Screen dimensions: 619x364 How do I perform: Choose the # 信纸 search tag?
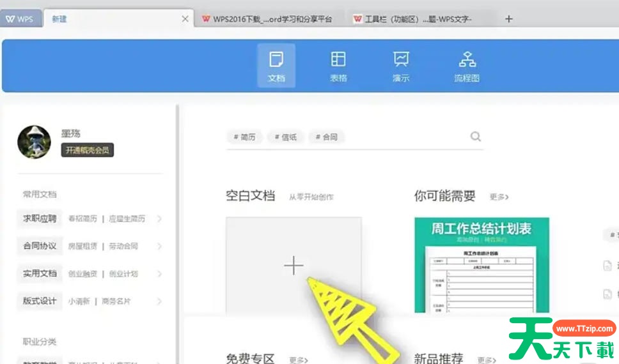[285, 137]
